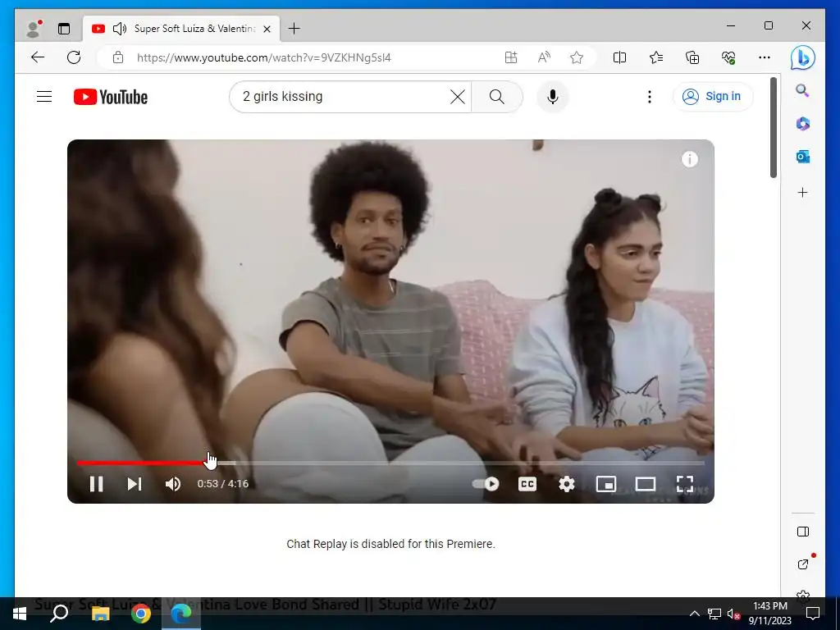Screen dimensions: 840x630
Task: Show the video info card icon
Action: coord(689,159)
